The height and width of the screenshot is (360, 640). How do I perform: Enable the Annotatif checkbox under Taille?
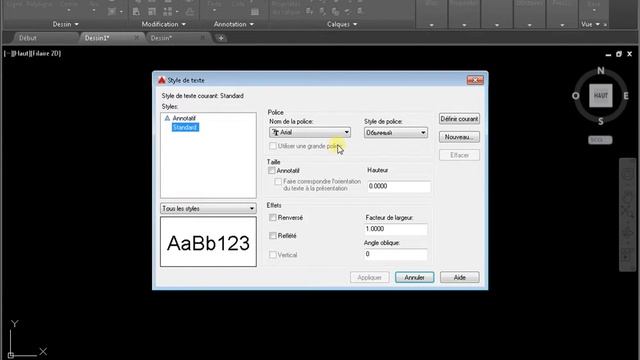coord(272,171)
